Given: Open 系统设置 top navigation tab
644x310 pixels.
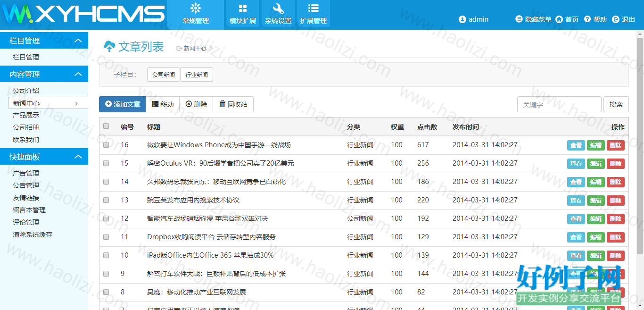Looking at the screenshot, I should (278, 14).
